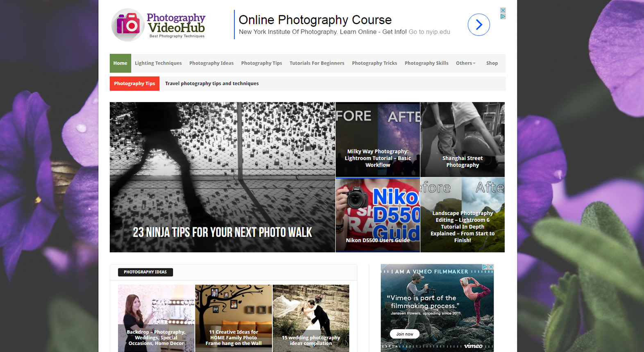The width and height of the screenshot is (644, 352).
Task: Click the blue arrow button in top ad
Action: (478, 25)
